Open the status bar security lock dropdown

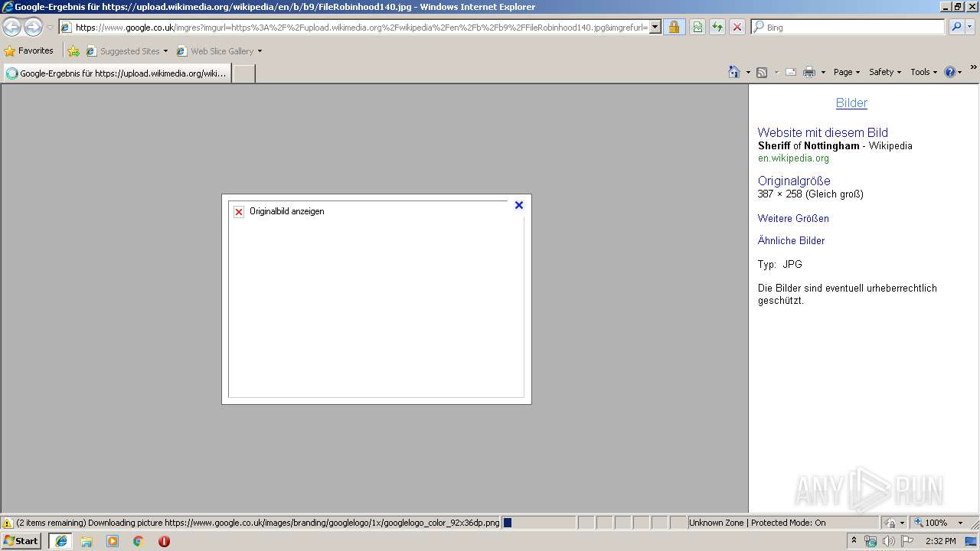coord(894,523)
